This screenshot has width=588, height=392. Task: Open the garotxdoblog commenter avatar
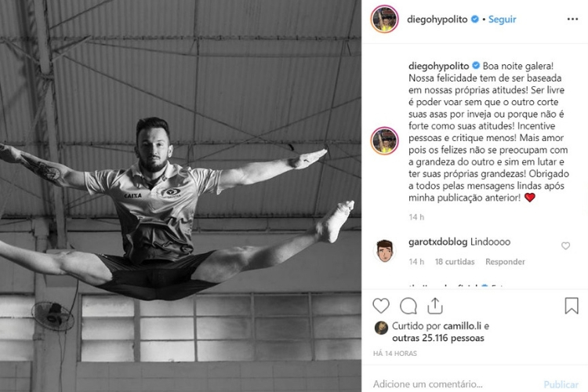384,251
